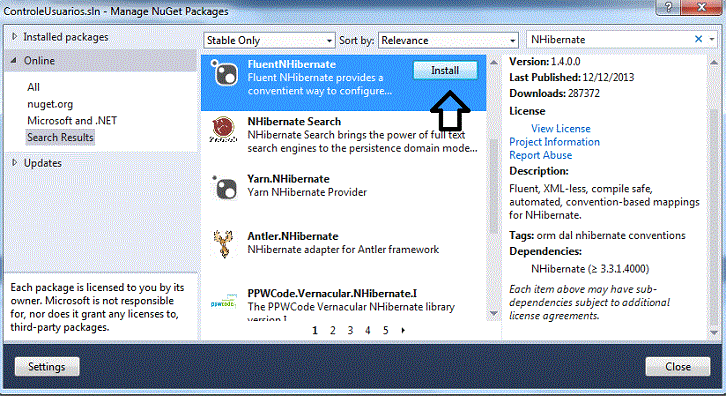This screenshot has height=396, width=726.
Task: Click the FluentNHibernate package icon
Action: [x=224, y=72]
